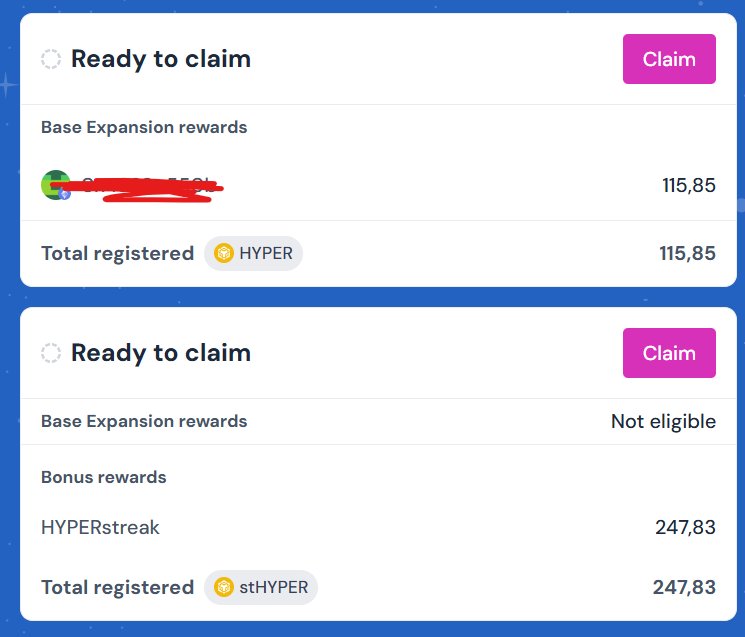Click Claim button in the stHYPER rewards card
745x637 pixels.
tap(669, 353)
